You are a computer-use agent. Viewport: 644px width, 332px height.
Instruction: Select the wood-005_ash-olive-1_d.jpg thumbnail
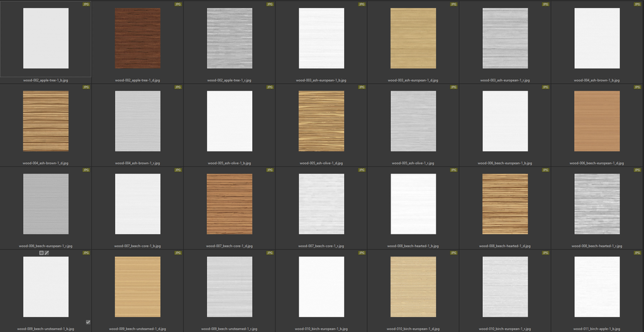point(321,121)
